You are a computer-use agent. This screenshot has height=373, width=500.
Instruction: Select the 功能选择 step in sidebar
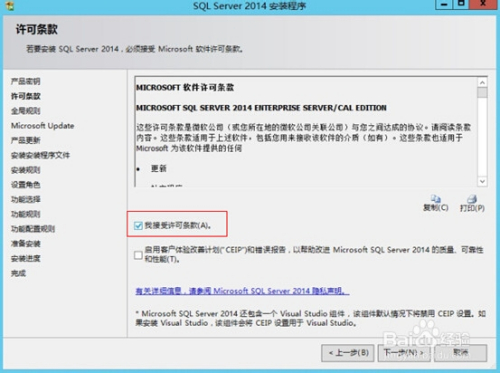coord(26,199)
